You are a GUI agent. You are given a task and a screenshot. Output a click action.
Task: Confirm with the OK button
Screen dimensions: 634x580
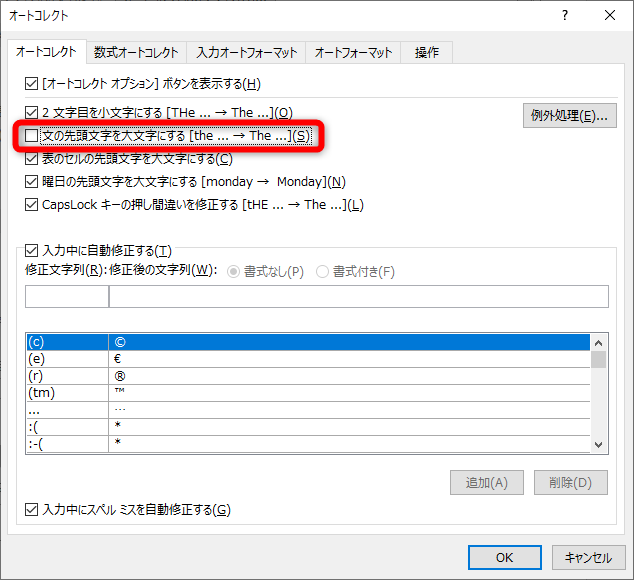click(505, 557)
